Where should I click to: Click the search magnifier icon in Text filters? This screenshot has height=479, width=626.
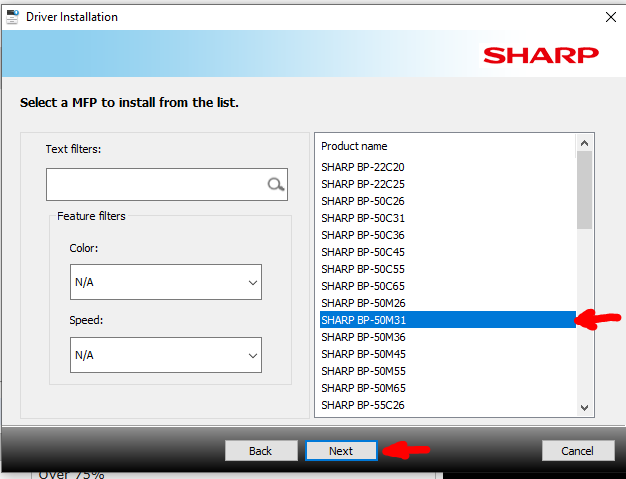coord(276,184)
